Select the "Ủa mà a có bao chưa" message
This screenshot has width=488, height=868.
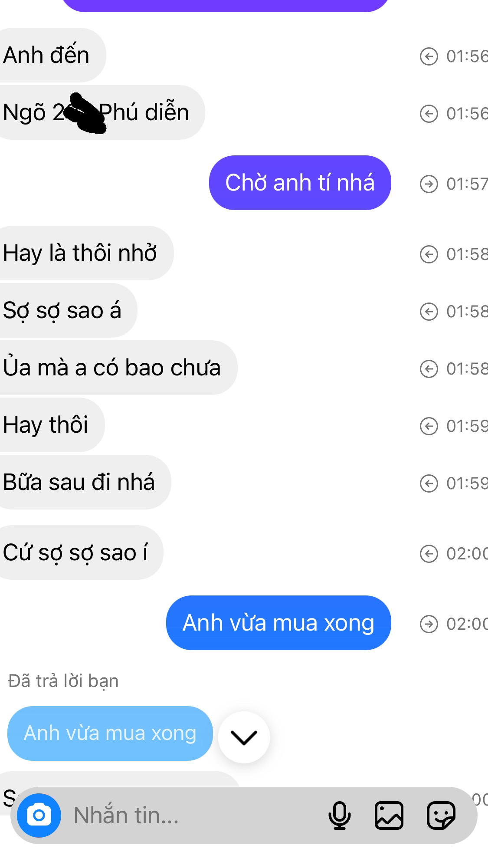112,368
